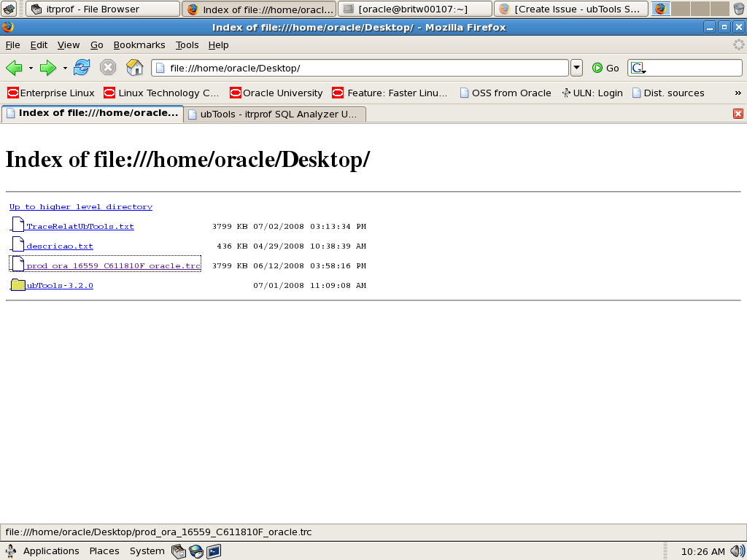Open the Bookmarks menu
The width and height of the screenshot is (747, 560).
[139, 44]
